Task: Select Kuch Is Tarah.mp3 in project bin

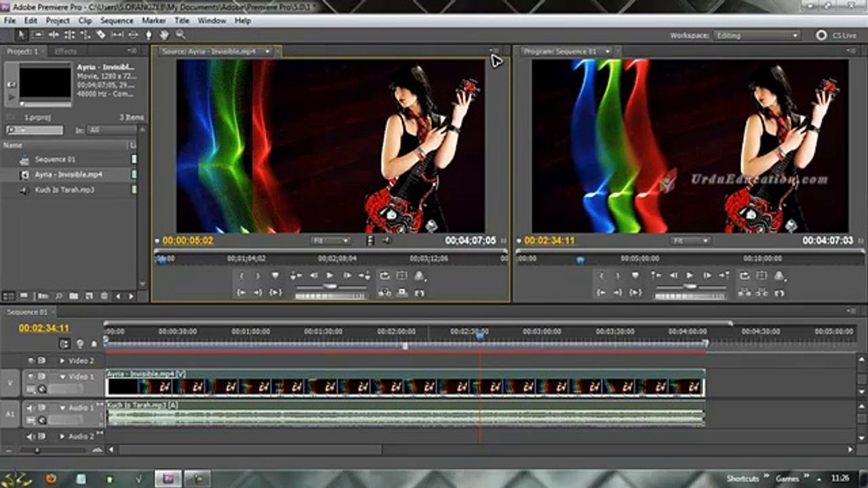Action: click(x=64, y=190)
